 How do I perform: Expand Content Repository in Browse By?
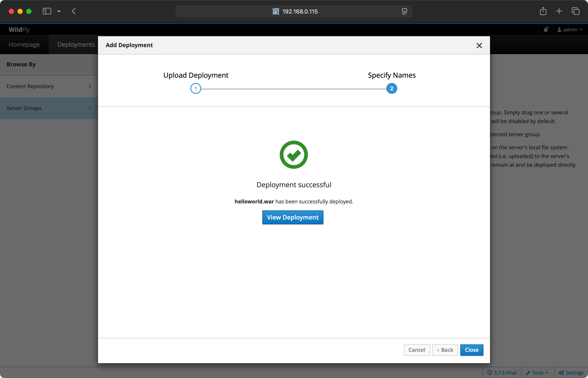(x=49, y=86)
